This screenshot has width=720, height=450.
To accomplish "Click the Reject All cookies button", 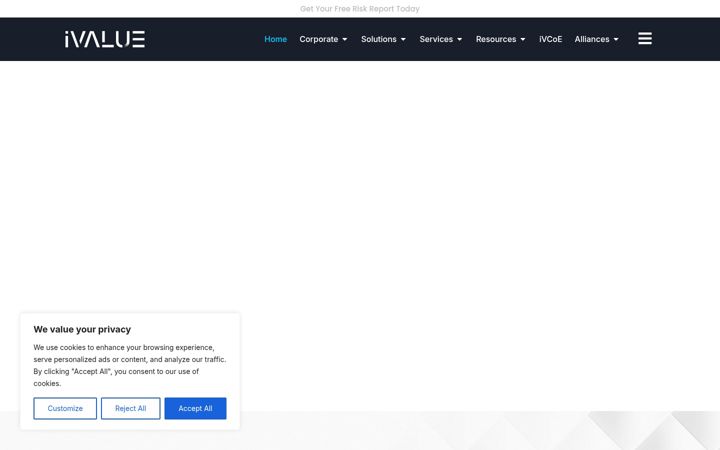I will [x=131, y=408].
